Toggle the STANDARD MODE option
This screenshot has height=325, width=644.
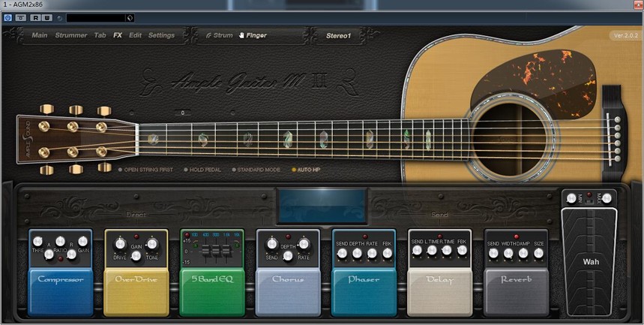tap(256, 170)
